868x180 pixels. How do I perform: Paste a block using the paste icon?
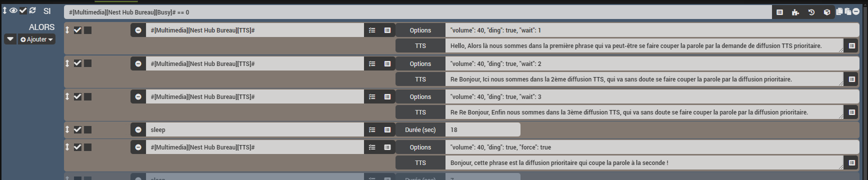(848, 11)
